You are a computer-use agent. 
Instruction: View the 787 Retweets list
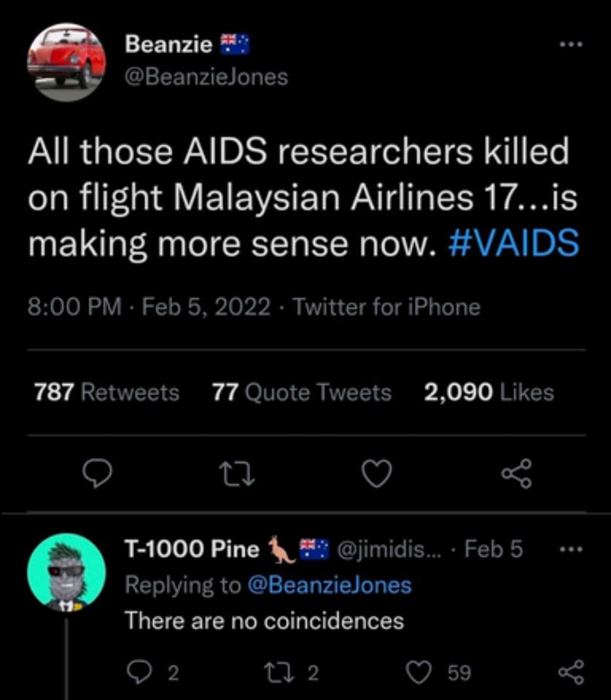pos(106,392)
